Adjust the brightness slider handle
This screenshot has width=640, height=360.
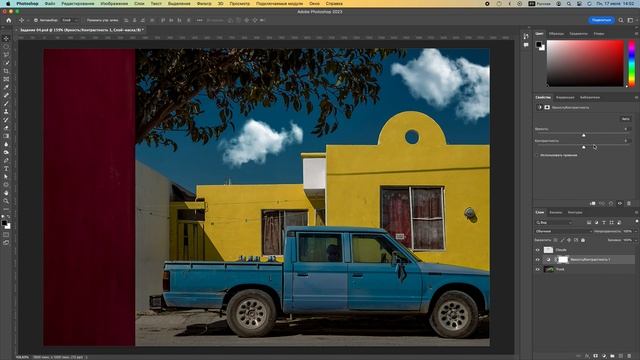(583, 135)
